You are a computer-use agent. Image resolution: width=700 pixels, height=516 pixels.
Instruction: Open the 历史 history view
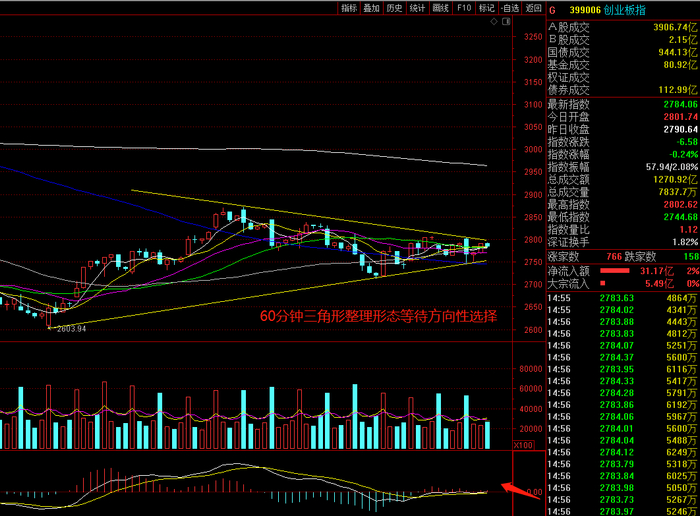tap(395, 8)
